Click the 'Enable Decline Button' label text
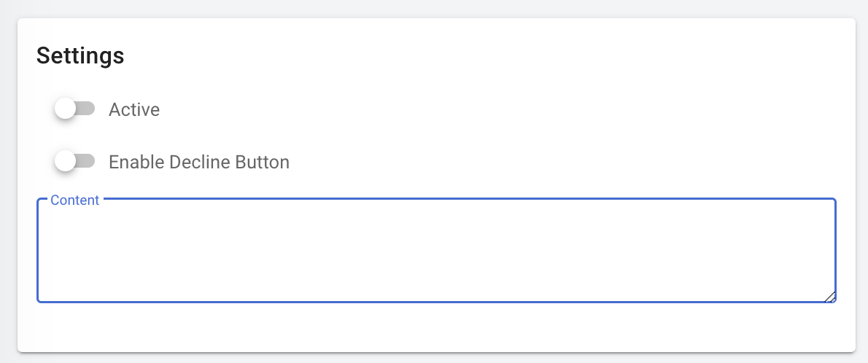Image resolution: width=868 pixels, height=363 pixels. click(198, 162)
